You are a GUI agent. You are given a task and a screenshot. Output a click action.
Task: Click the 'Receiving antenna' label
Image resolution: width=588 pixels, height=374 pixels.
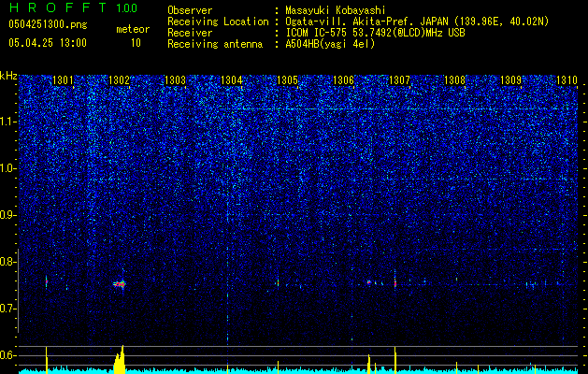215,44
